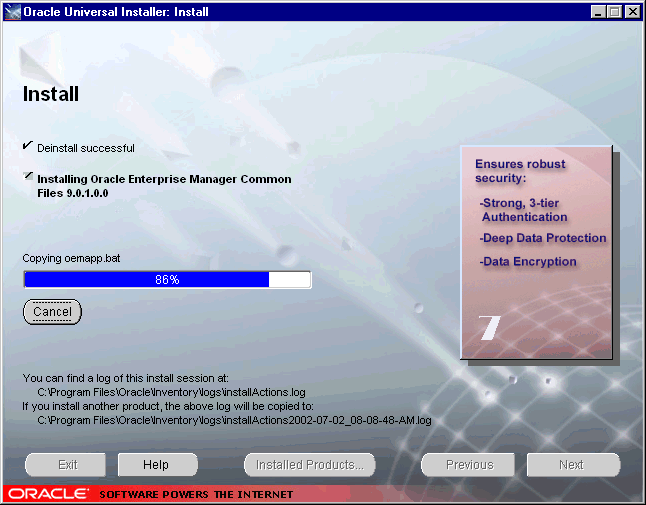Click 'Deep Data Protection' text in promo

[543, 238]
